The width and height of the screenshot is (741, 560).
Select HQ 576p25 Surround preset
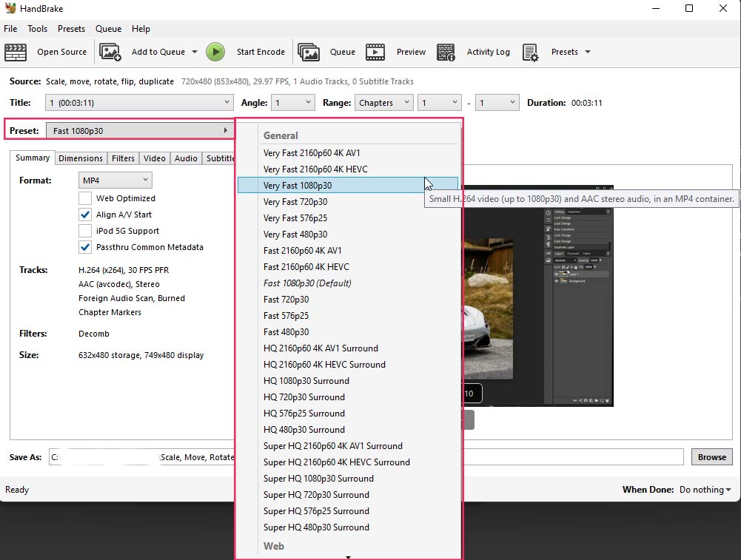[x=348, y=414]
